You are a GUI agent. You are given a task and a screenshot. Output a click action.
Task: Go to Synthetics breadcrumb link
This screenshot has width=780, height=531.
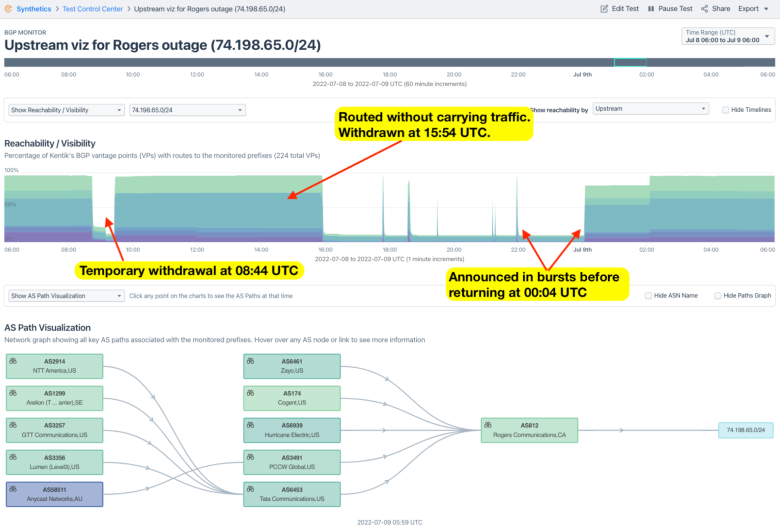pos(33,9)
